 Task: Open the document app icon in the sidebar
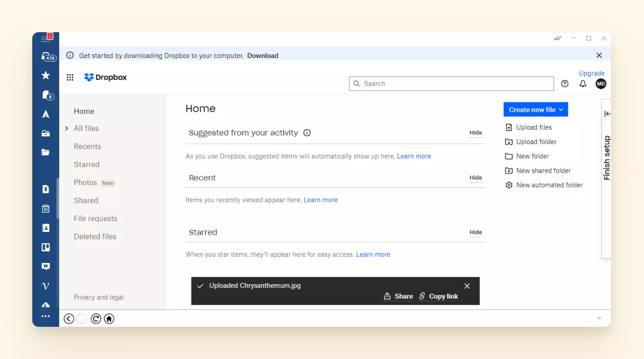click(x=46, y=189)
